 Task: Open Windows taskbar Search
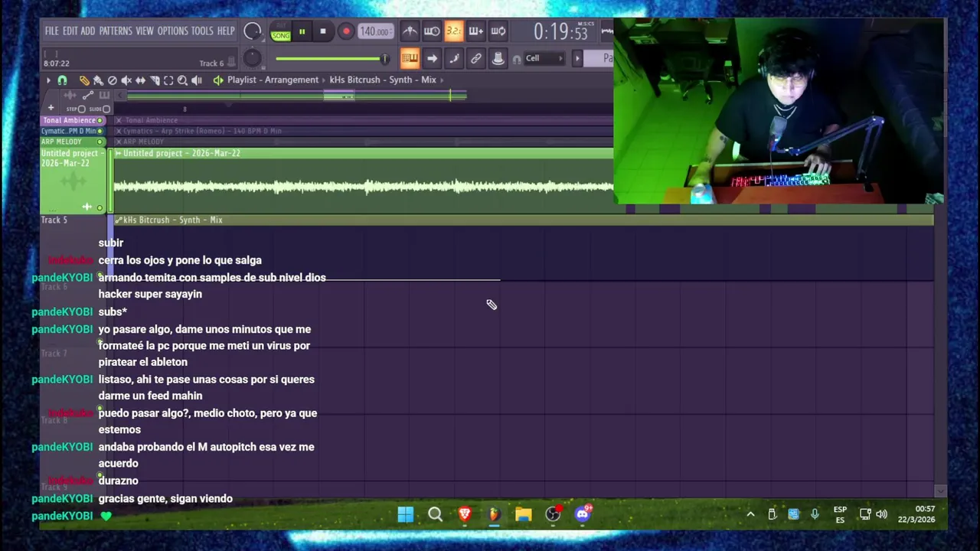pyautogui.click(x=435, y=514)
